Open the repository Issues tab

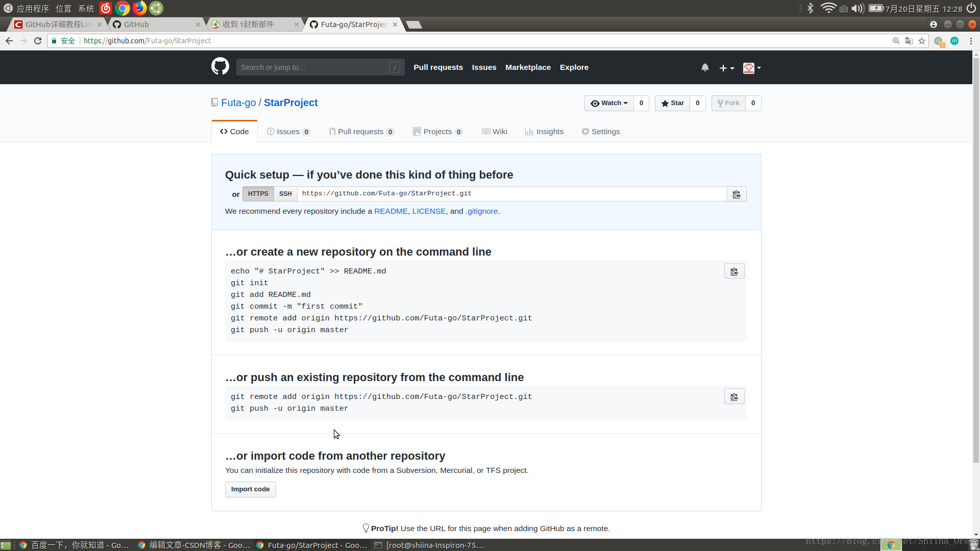(288, 132)
